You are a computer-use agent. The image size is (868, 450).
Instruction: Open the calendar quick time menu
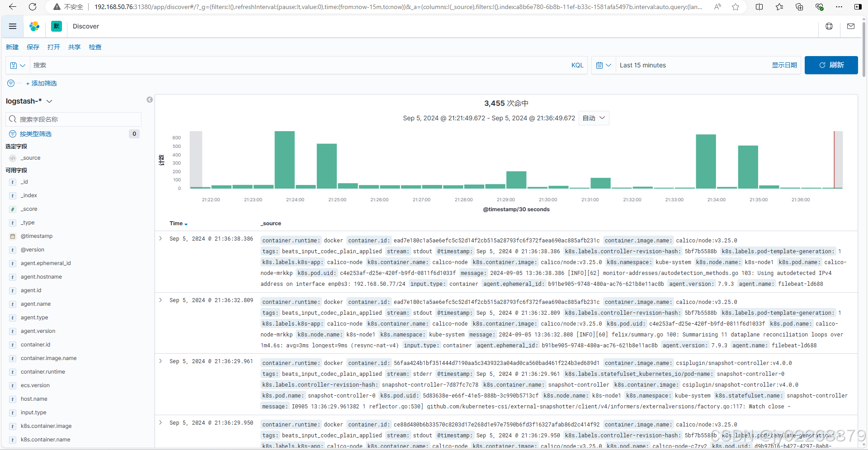click(604, 65)
